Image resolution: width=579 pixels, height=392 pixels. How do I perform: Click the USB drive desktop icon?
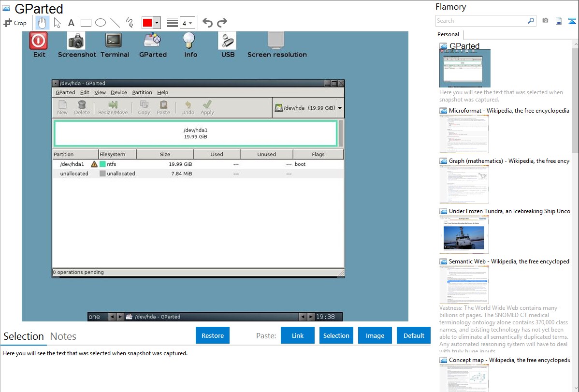[x=227, y=41]
